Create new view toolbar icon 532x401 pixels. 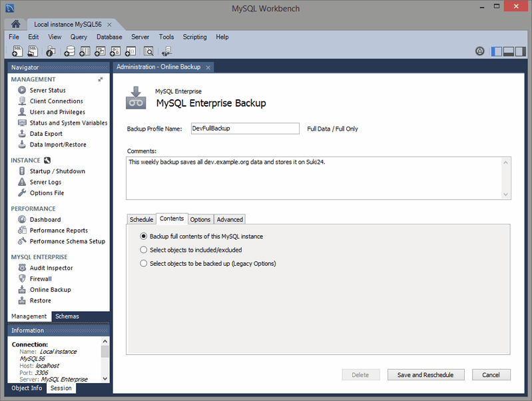pyautogui.click(x=100, y=51)
